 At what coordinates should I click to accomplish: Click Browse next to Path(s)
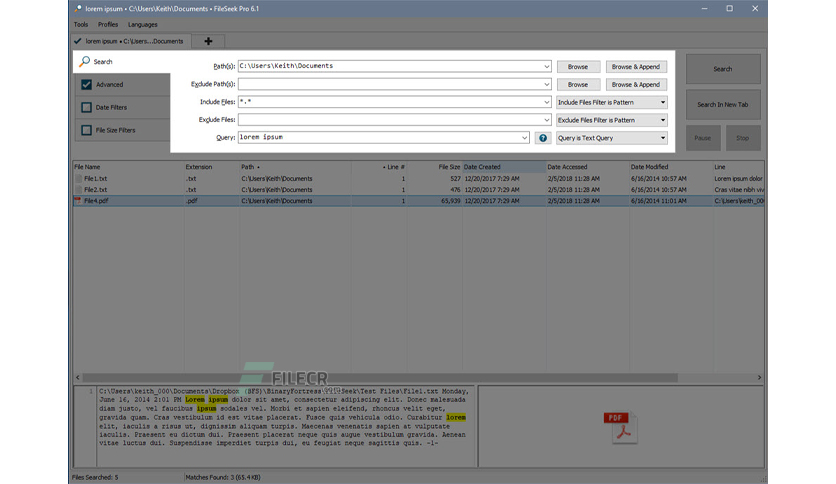pyautogui.click(x=578, y=67)
